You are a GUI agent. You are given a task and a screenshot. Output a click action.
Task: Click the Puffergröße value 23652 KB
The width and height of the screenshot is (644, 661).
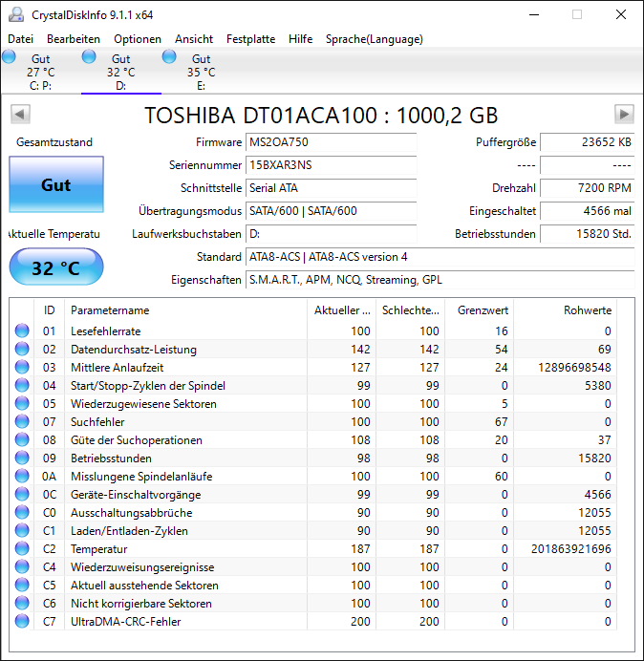click(587, 142)
